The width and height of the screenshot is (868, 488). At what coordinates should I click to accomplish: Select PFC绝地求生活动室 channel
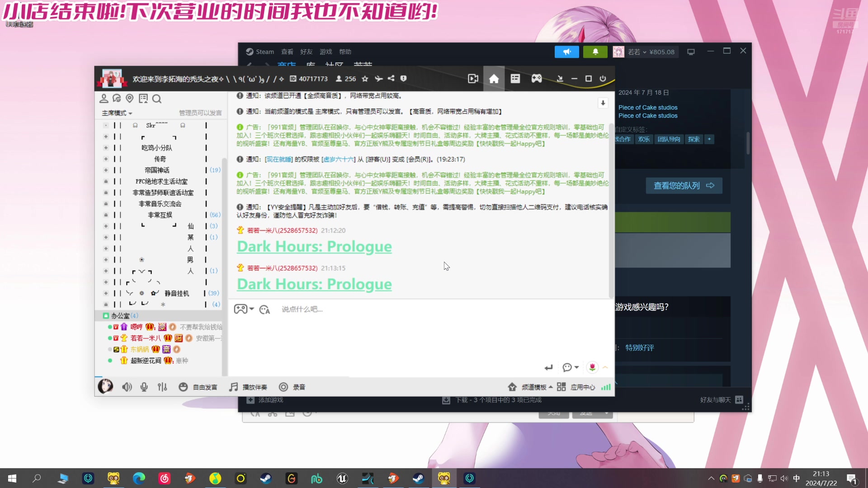coord(161,182)
